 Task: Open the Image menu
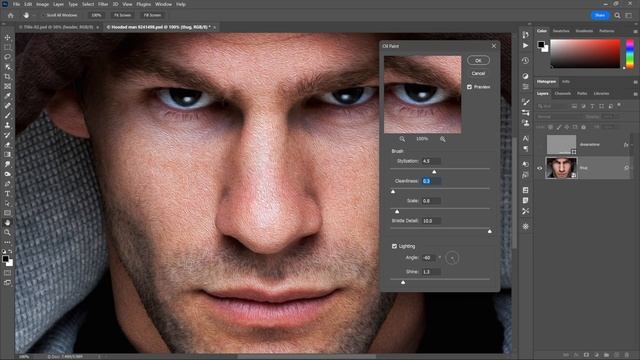tap(42, 4)
